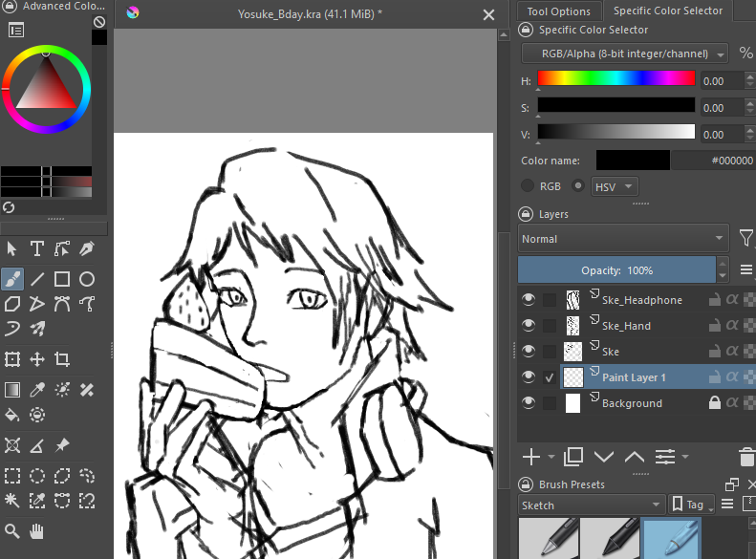Select the RGB radio button
The height and width of the screenshot is (559, 756).
pos(528,186)
